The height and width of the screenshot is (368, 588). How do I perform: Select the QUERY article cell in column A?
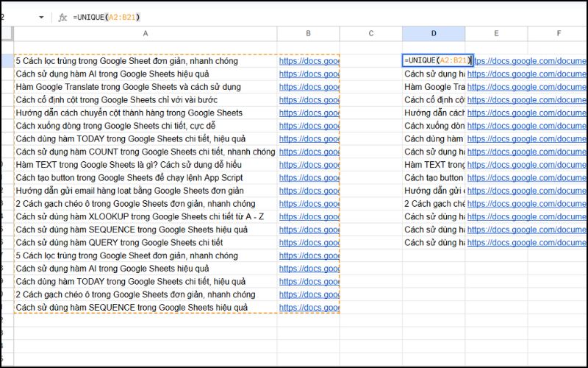pos(119,242)
